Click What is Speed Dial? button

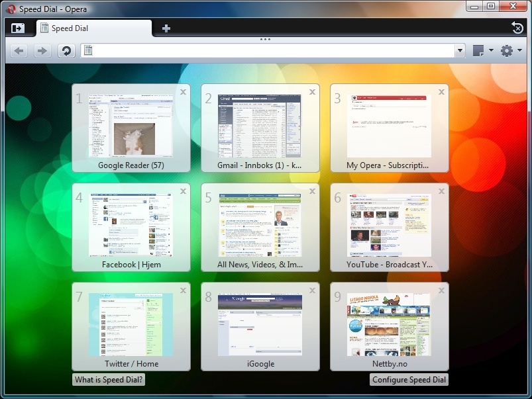(x=109, y=380)
